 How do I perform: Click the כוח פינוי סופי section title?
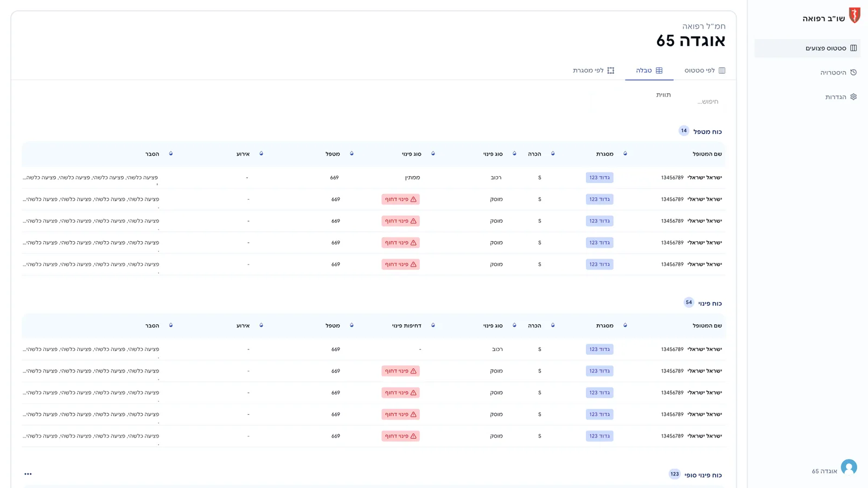(703, 475)
